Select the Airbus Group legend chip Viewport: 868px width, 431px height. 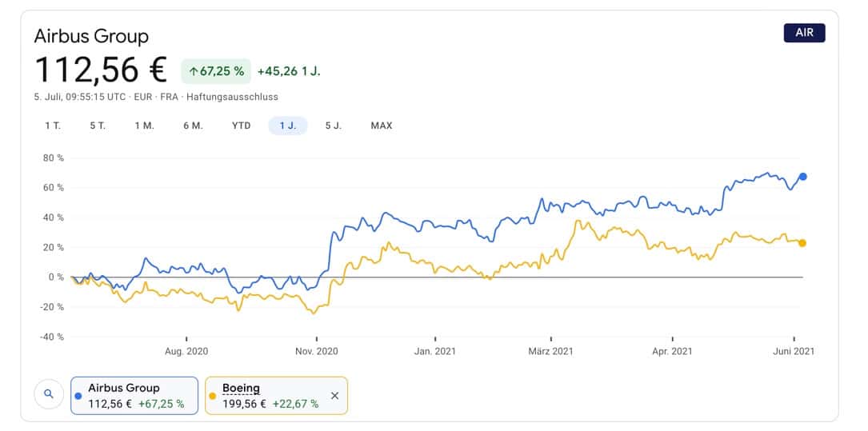134,396
